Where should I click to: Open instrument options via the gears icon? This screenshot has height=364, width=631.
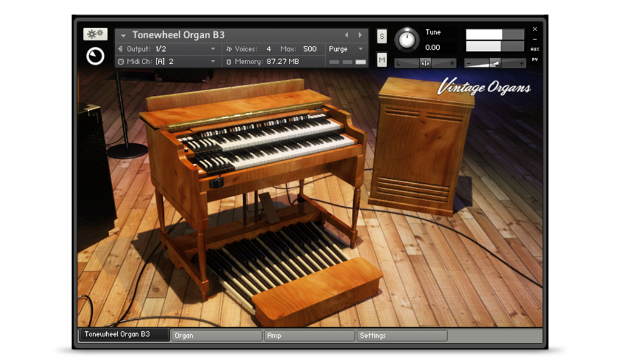(95, 34)
